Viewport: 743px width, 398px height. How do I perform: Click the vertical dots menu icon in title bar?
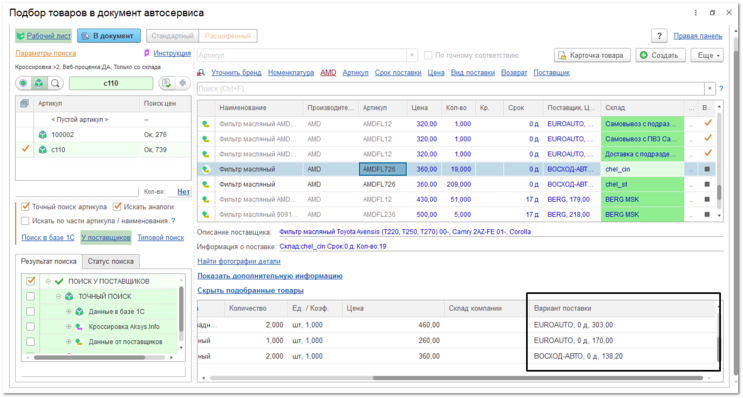tap(696, 13)
